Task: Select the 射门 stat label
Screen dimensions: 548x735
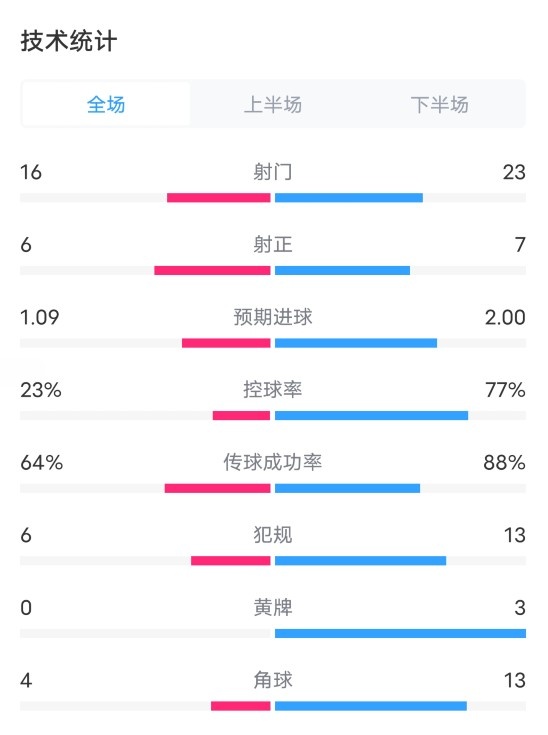Action: click(273, 172)
